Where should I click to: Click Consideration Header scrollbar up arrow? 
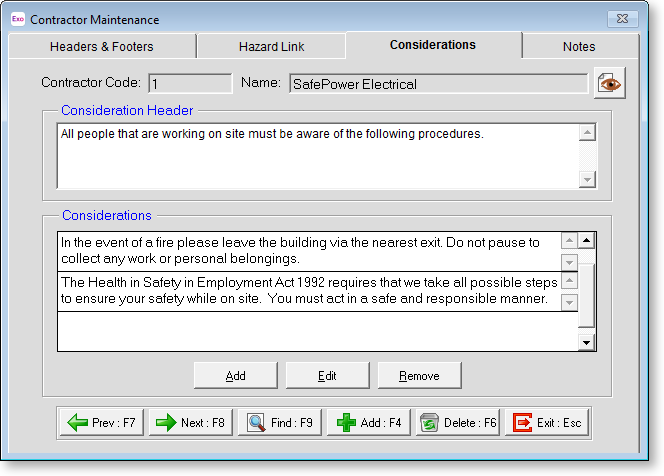[587, 133]
